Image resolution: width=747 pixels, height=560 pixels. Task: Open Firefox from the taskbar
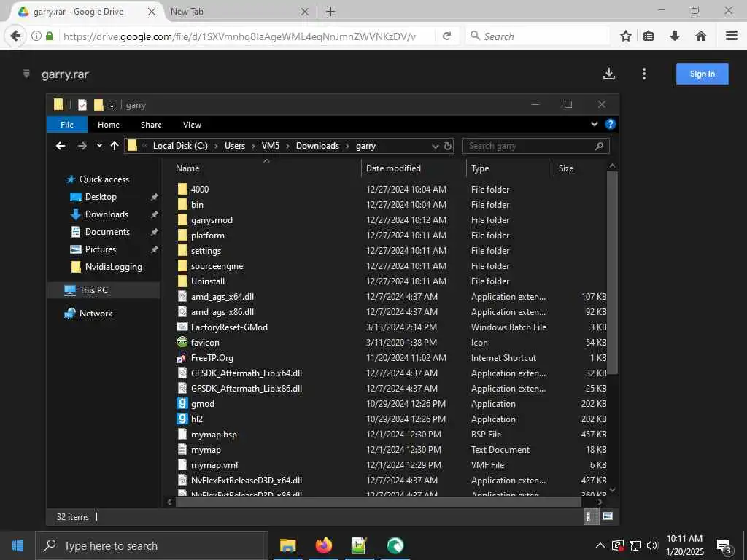tap(323, 545)
